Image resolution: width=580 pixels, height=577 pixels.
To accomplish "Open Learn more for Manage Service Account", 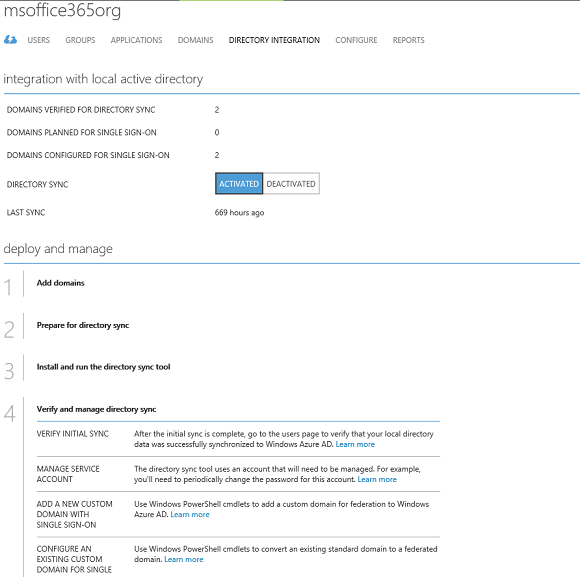I will coord(377,479).
